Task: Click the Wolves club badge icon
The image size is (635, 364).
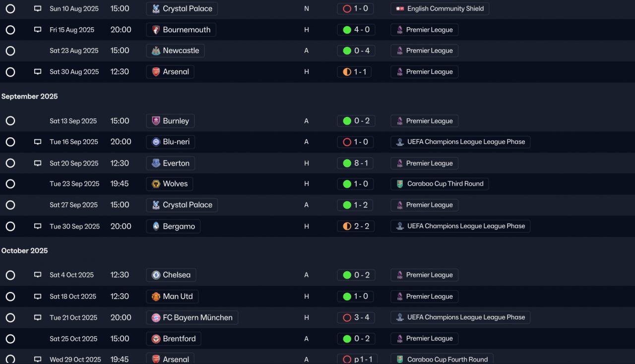Action: click(156, 184)
